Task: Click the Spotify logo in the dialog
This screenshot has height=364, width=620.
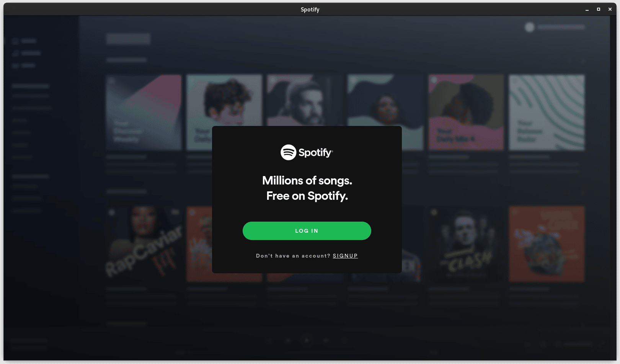Action: tap(307, 152)
